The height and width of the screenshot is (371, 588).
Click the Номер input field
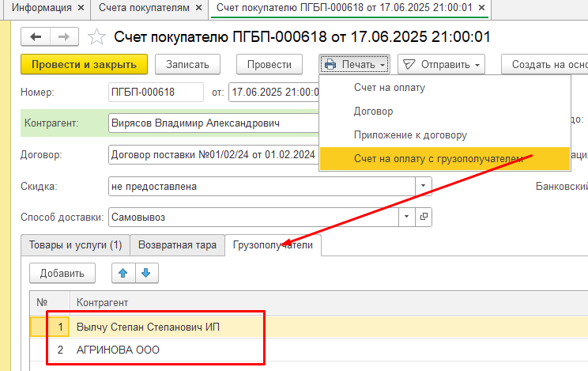point(156,93)
